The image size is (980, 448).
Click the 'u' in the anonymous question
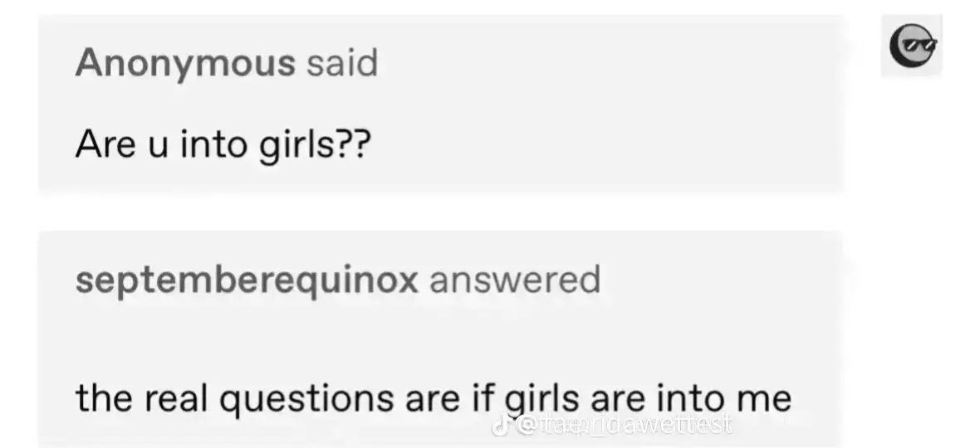coord(158,149)
